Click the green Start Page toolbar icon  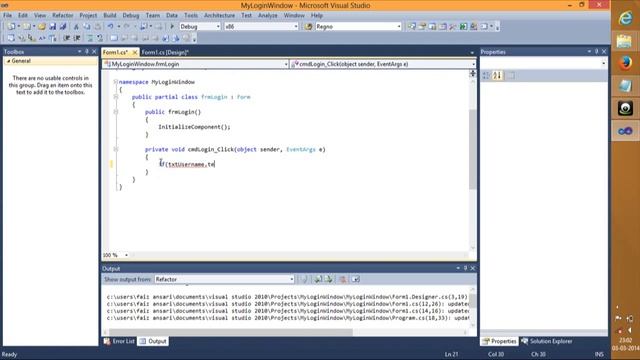point(463,27)
